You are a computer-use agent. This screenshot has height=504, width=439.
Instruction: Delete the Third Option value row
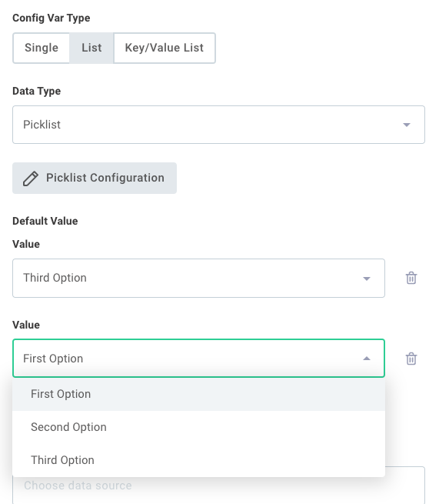pyautogui.click(x=411, y=278)
